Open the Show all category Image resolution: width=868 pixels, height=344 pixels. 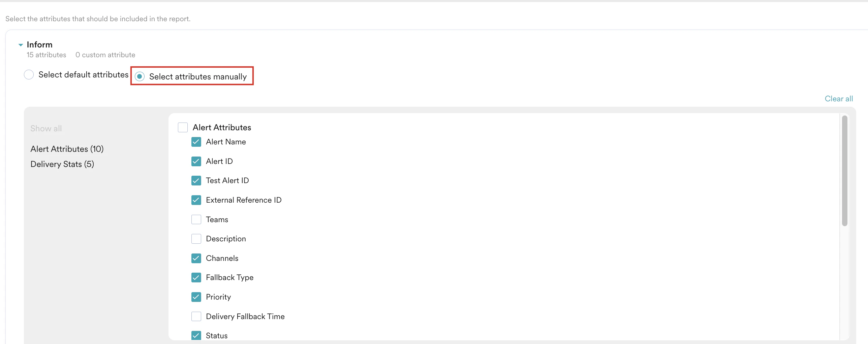tap(46, 128)
